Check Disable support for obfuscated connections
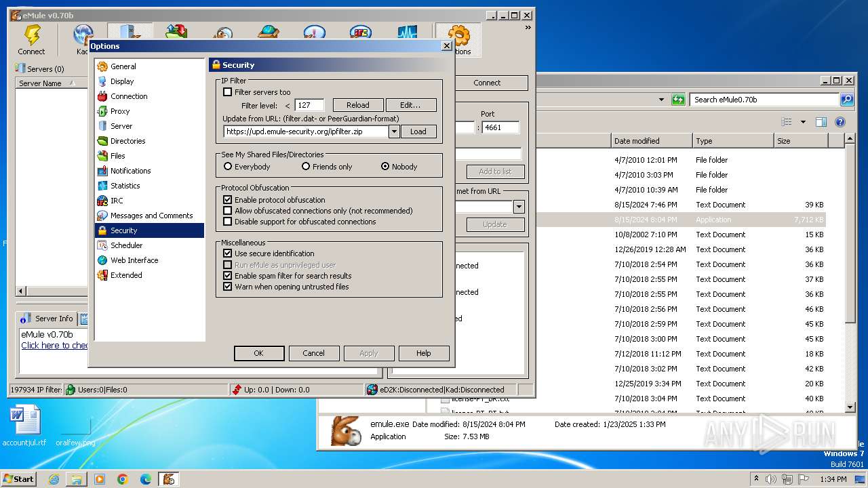Viewport: 868px width, 488px height. pos(228,222)
